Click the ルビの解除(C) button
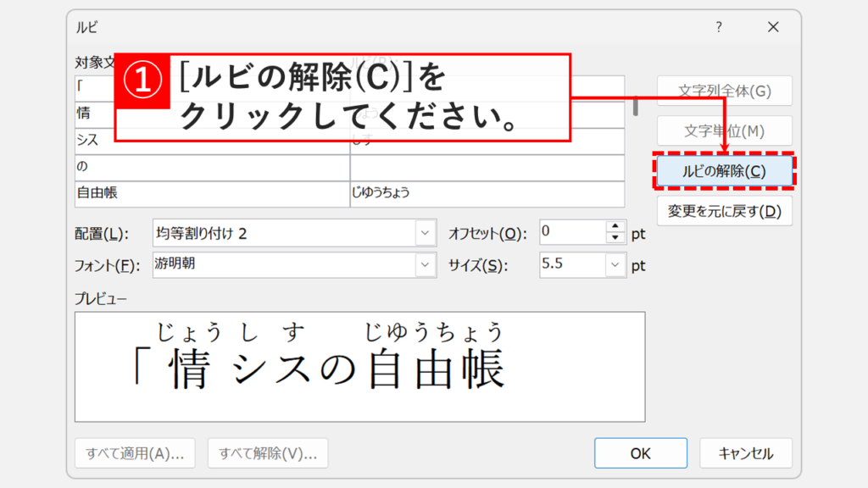Image resolution: width=868 pixels, height=488 pixels. click(x=724, y=170)
